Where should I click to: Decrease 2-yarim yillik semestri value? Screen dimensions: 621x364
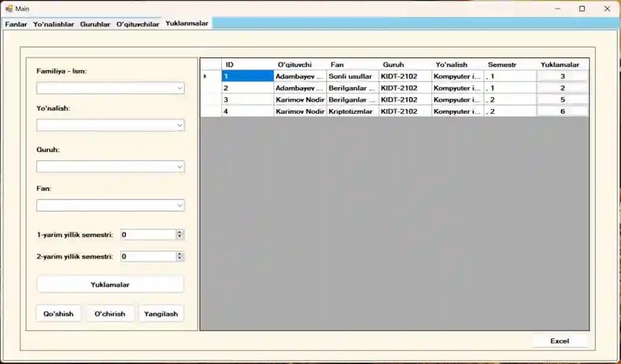(180, 259)
